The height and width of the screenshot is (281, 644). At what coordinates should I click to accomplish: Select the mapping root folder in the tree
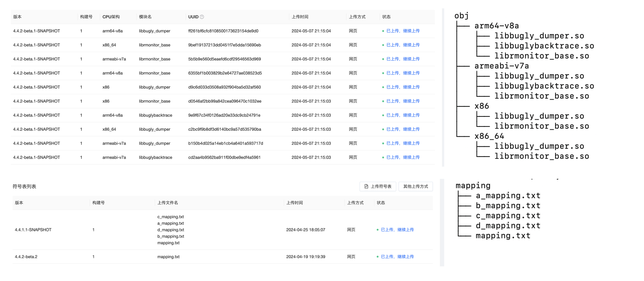point(473,185)
